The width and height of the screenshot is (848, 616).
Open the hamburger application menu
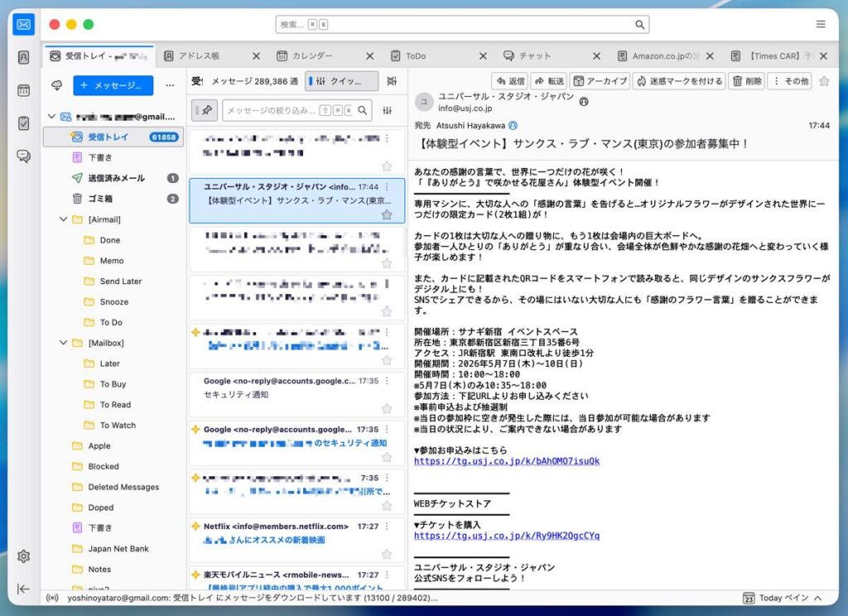(821, 24)
